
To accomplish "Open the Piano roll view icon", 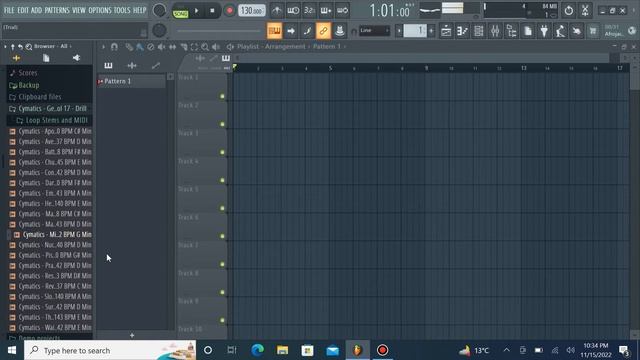I will coord(462,31).
